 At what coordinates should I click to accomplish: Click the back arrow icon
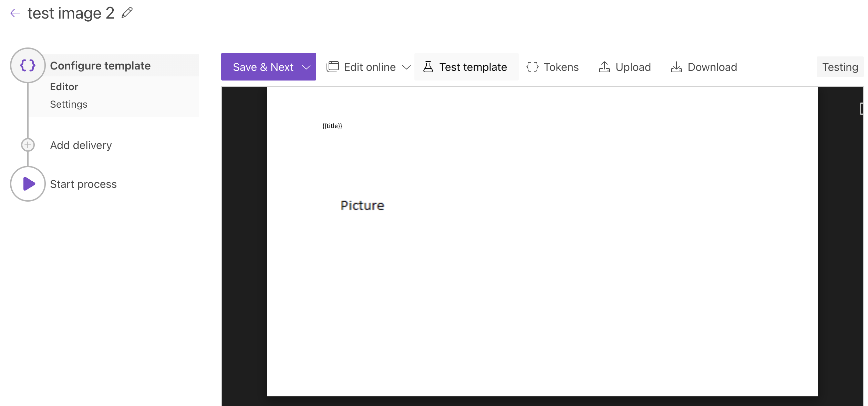coord(15,13)
